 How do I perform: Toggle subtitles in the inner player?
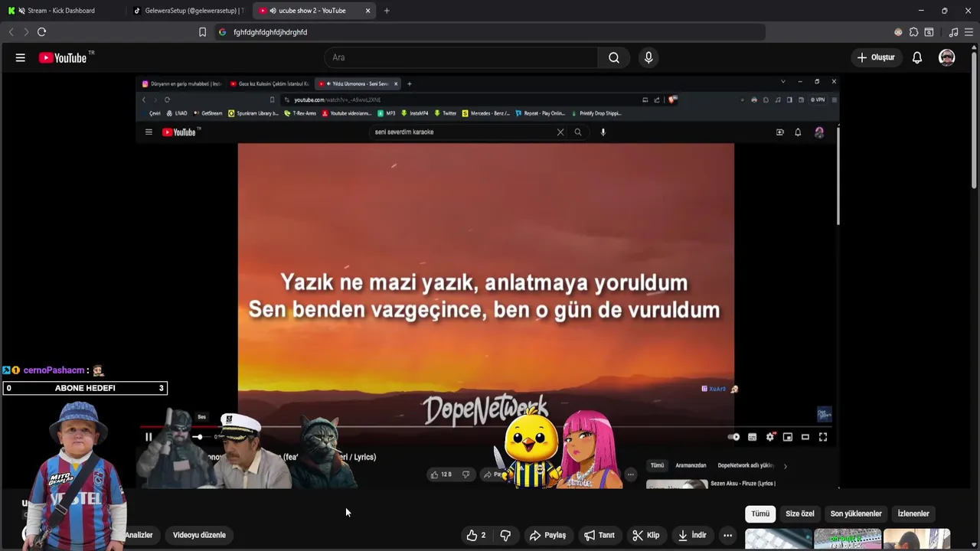tap(752, 437)
